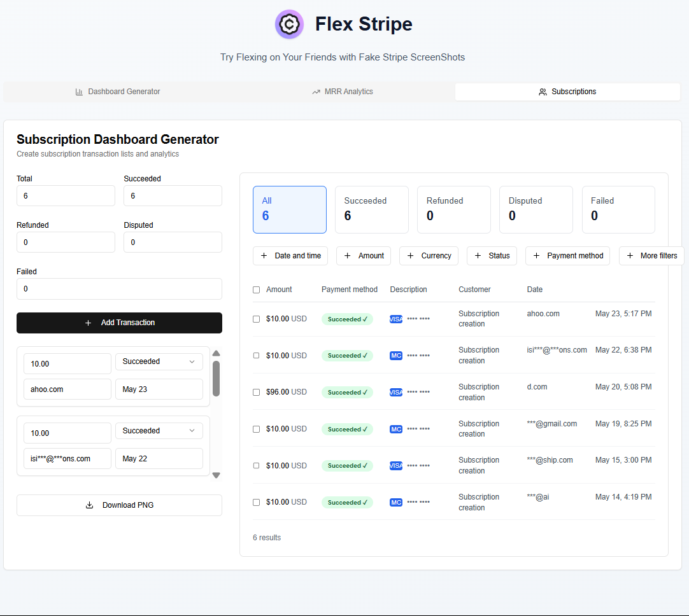The height and width of the screenshot is (616, 689).
Task: Click the MC card icon in isi***@***ons.com row
Action: pyautogui.click(x=396, y=356)
